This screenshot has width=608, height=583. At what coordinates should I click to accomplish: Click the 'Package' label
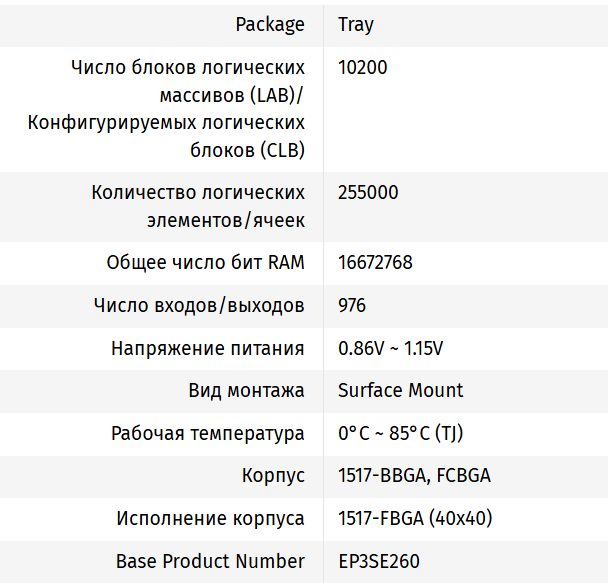coord(270,24)
